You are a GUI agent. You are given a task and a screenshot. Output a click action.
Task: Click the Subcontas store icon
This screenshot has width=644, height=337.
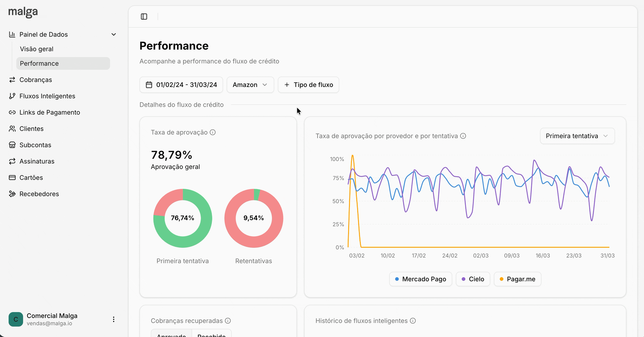(x=12, y=145)
